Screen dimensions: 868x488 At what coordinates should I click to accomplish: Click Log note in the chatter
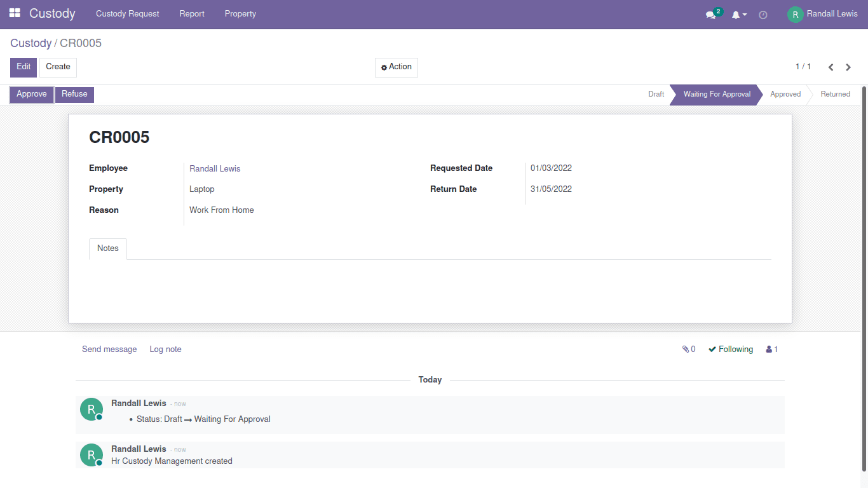coord(165,349)
